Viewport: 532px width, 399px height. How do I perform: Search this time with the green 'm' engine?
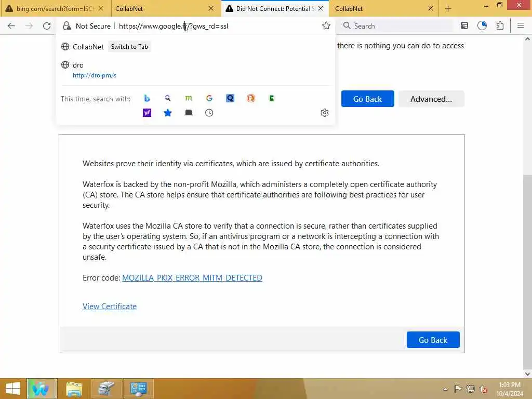tap(188, 98)
